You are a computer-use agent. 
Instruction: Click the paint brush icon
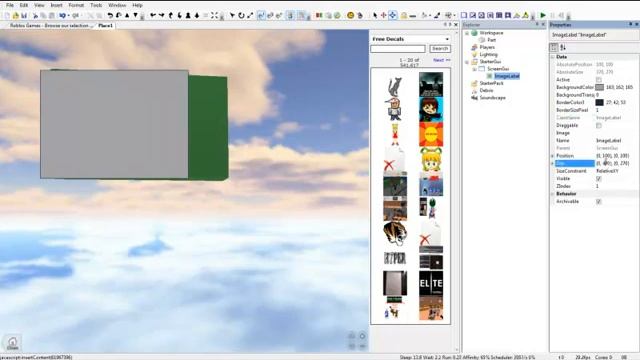click(437, 16)
